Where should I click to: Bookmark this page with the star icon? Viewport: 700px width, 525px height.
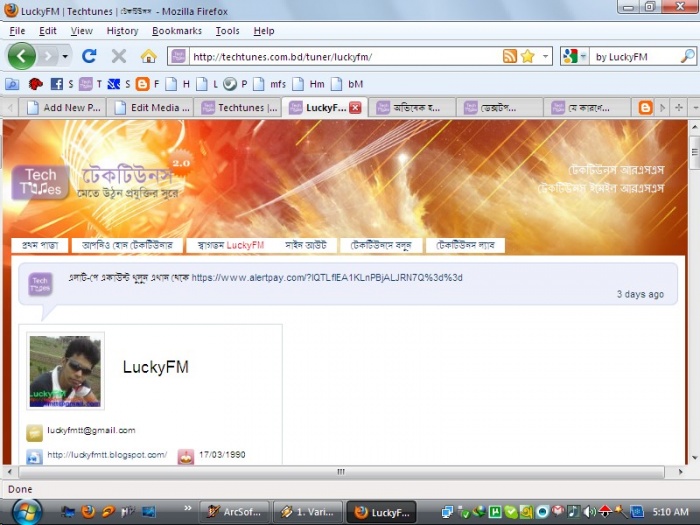[528, 56]
